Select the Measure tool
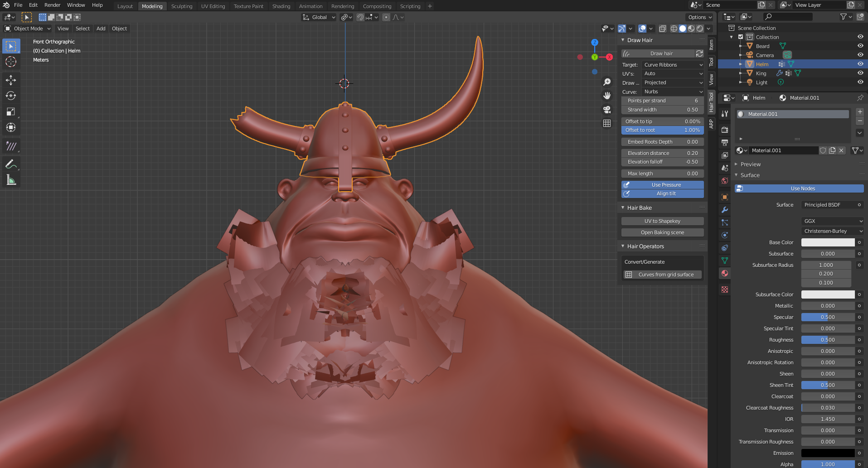The width and height of the screenshot is (868, 468). [x=11, y=180]
